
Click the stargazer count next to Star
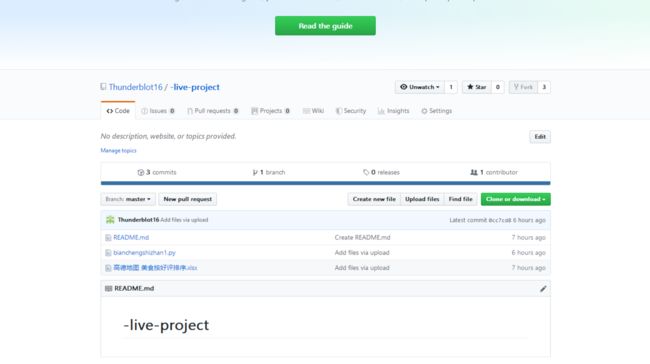(497, 87)
